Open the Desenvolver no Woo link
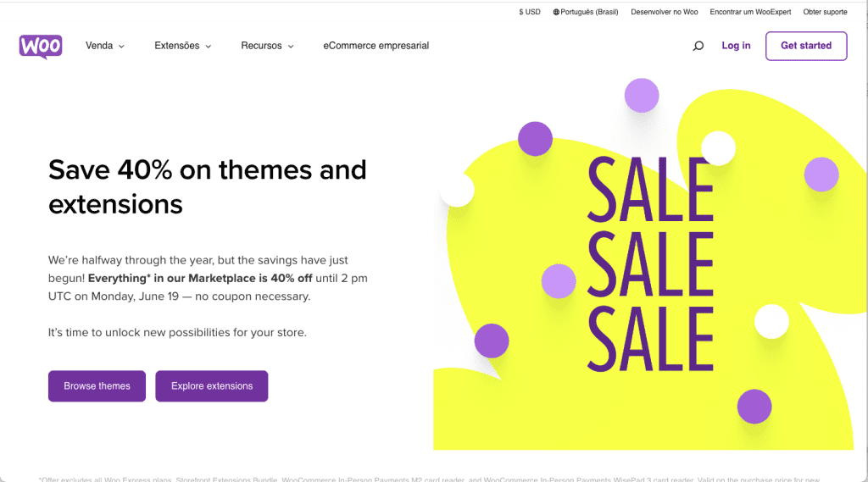Screen dimensions: 868x482 (664, 12)
